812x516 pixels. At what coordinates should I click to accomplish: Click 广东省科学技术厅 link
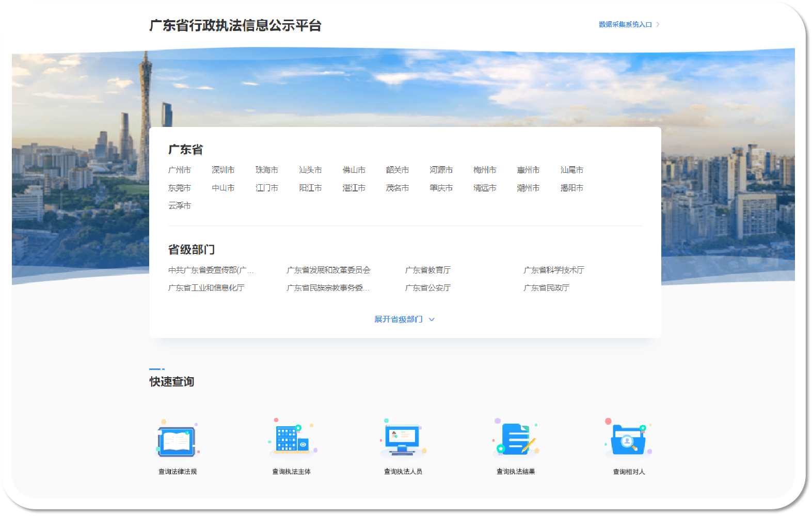(553, 270)
